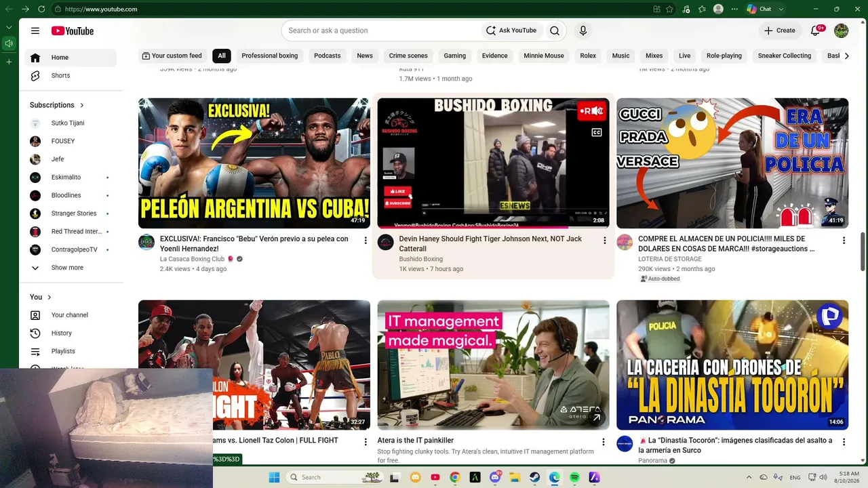This screenshot has height=488, width=868.
Task: Open the Atera IT management ad thumbnail
Action: point(493,365)
